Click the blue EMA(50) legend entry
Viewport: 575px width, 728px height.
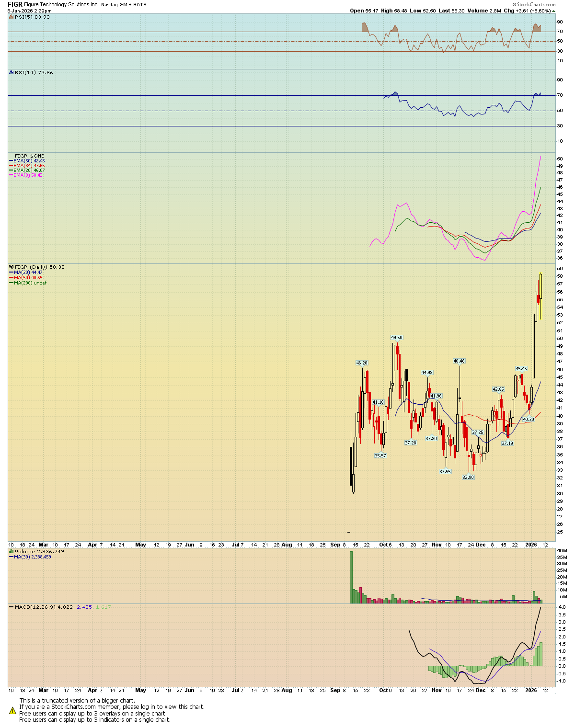click(26, 161)
